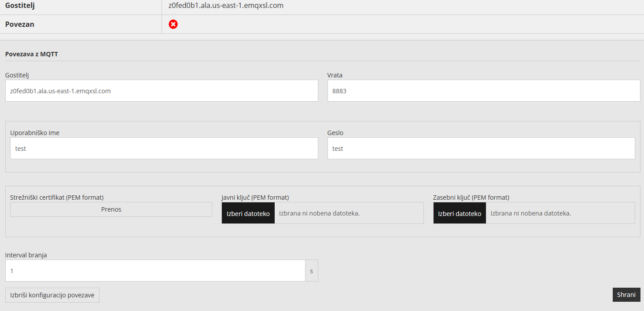The image size is (644, 311).
Task: Click the Geslo password field
Action: [481, 148]
